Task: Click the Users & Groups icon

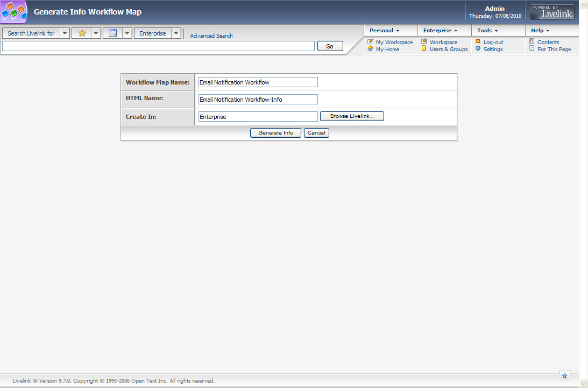Action: (x=424, y=49)
